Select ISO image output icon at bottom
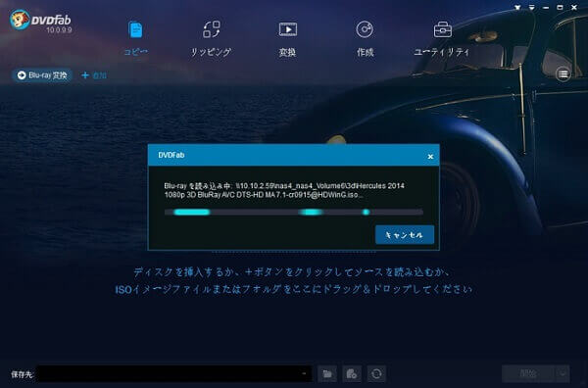Viewport: 588px width, 388px height. pos(352,373)
